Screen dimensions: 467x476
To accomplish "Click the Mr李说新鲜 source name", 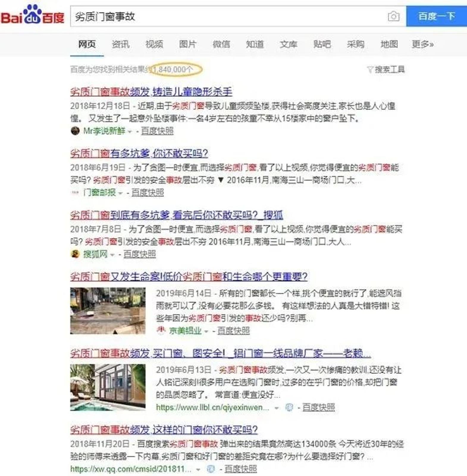I will tap(104, 131).
